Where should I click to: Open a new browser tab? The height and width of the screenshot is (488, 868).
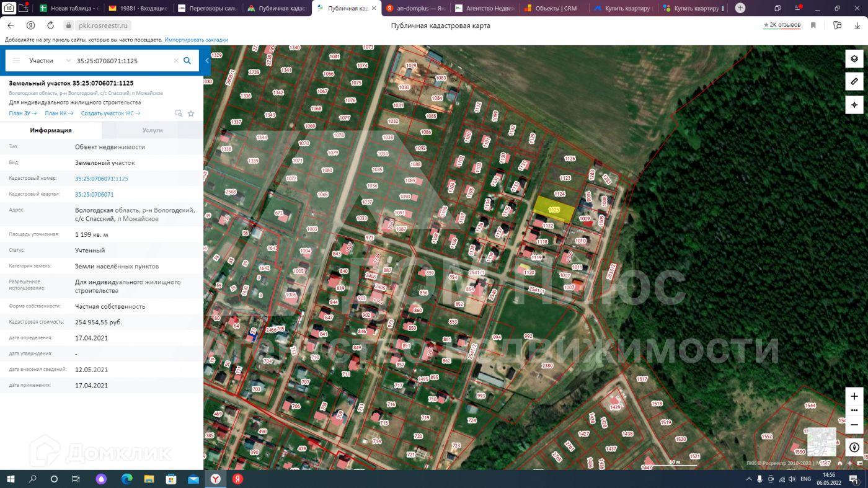click(x=740, y=8)
